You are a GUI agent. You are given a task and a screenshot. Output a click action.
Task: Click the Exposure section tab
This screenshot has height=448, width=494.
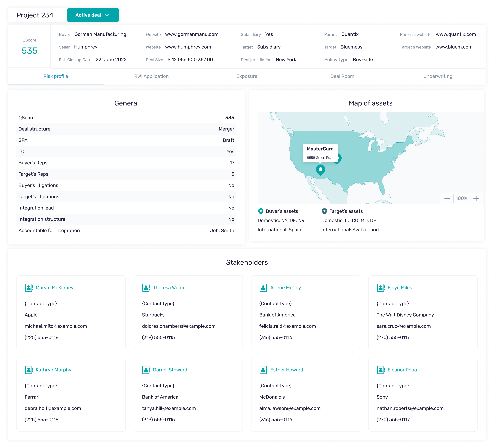coord(247,76)
